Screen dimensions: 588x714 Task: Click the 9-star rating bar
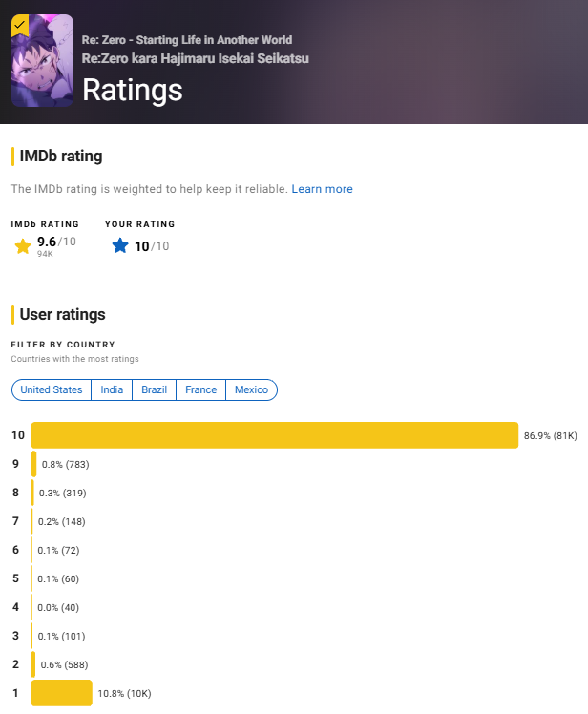click(x=33, y=464)
